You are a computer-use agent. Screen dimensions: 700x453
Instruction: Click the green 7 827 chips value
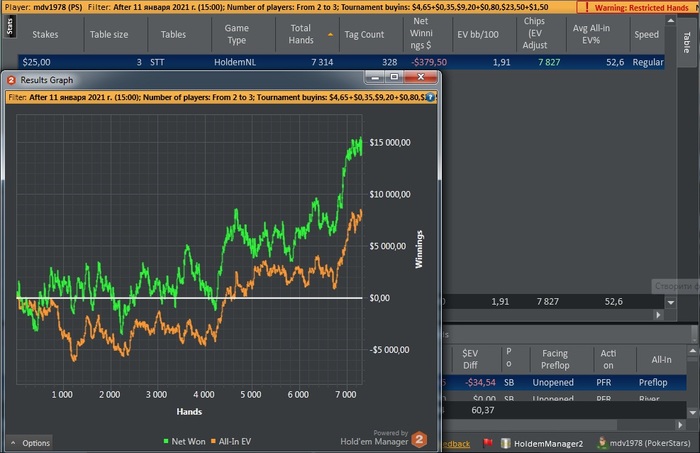pyautogui.click(x=549, y=62)
